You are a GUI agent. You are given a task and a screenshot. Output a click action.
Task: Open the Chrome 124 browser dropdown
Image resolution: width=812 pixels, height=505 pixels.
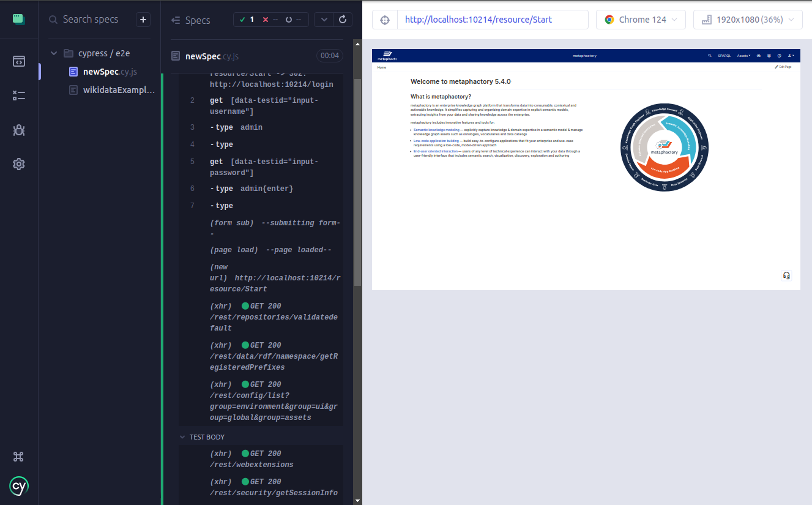click(641, 20)
